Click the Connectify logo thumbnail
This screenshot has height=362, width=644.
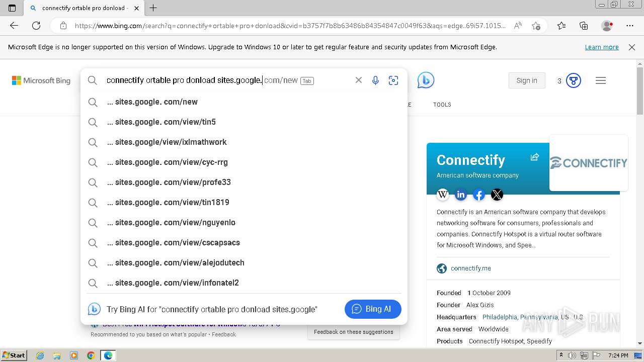click(589, 163)
